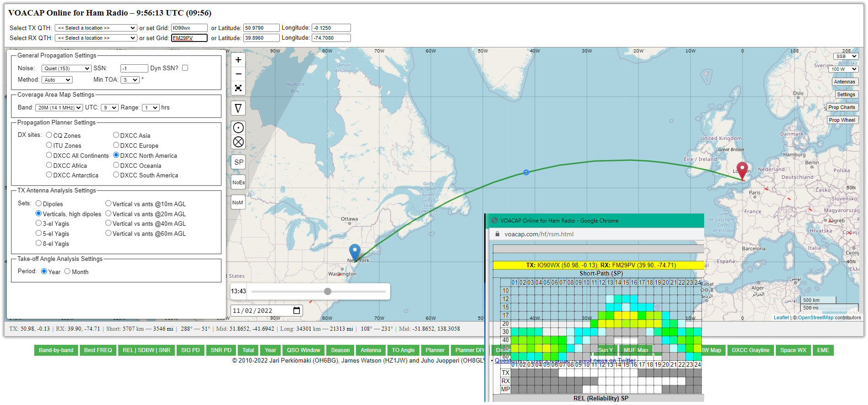Click the Antennas button
This screenshot has height=405, width=868.
click(844, 82)
